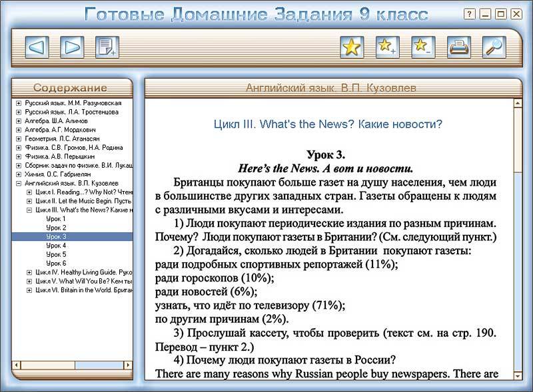Print the page with the printer icon
The height and width of the screenshot is (392, 533).
pyautogui.click(x=459, y=47)
